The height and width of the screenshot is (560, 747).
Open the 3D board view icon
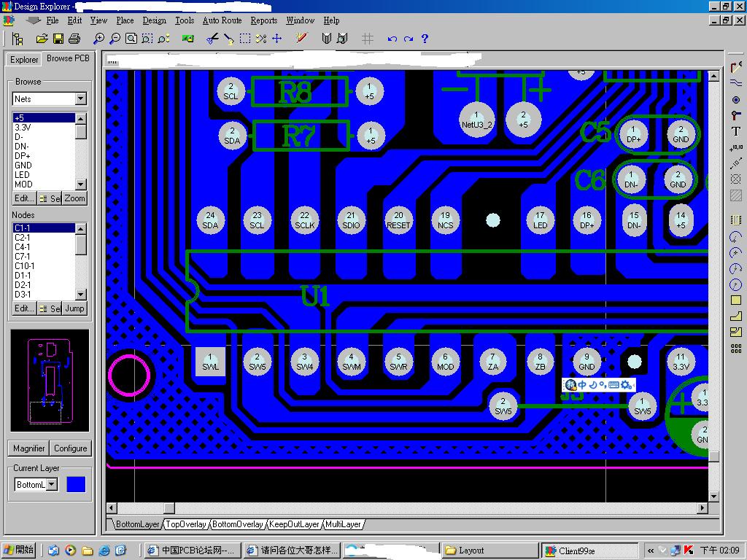click(188, 39)
